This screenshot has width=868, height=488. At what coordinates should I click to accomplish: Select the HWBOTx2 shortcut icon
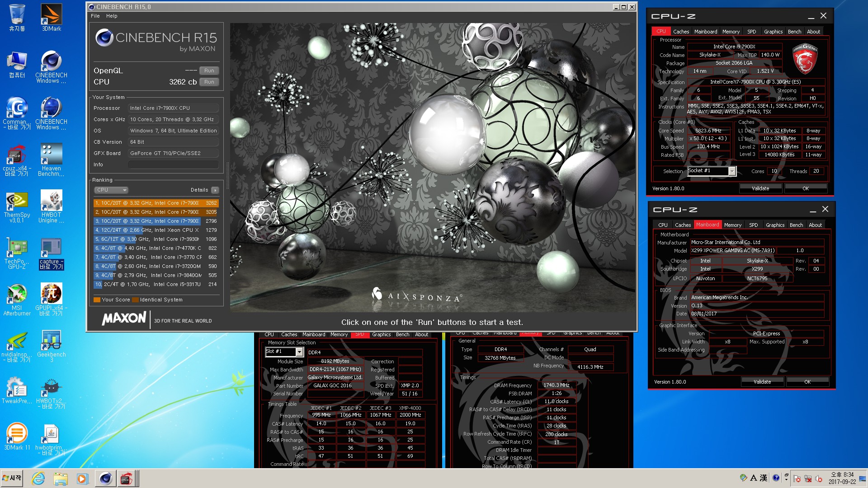(51, 393)
